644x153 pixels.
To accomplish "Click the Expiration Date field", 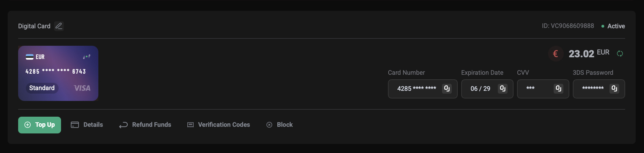I will click(487, 89).
